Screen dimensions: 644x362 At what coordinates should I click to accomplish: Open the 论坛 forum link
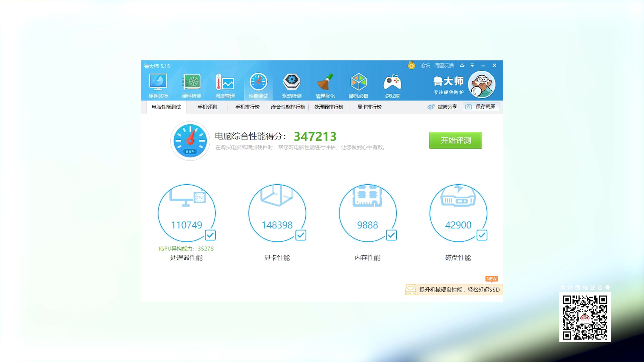425,65
